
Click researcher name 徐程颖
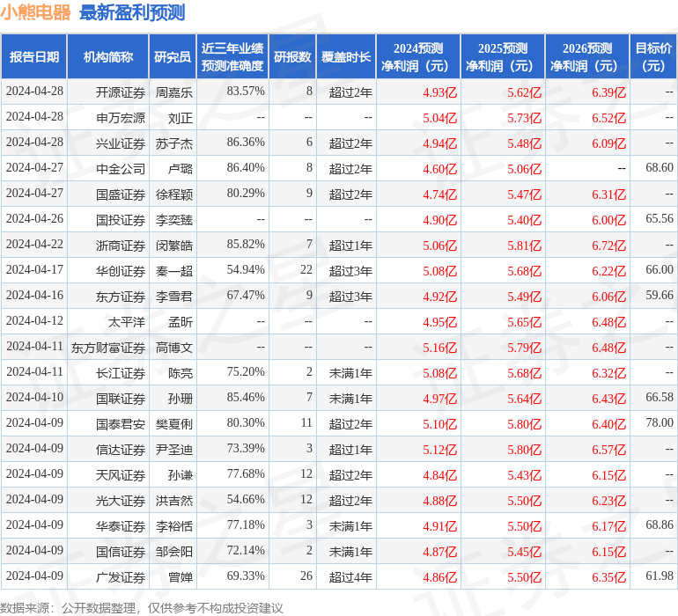[x=173, y=194]
